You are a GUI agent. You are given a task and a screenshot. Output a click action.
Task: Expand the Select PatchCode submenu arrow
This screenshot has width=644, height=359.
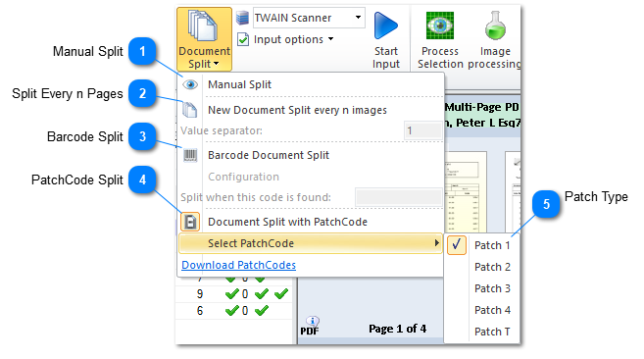(x=436, y=243)
